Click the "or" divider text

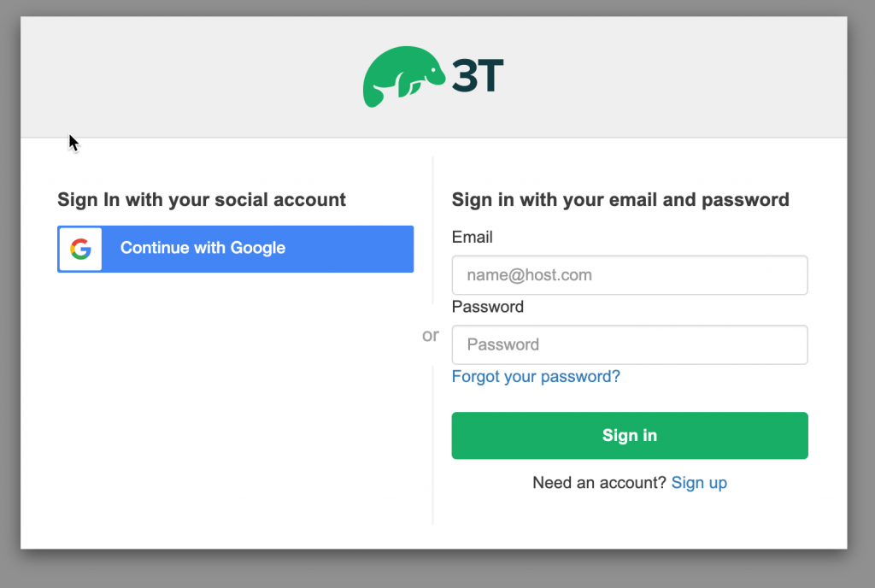coord(431,335)
